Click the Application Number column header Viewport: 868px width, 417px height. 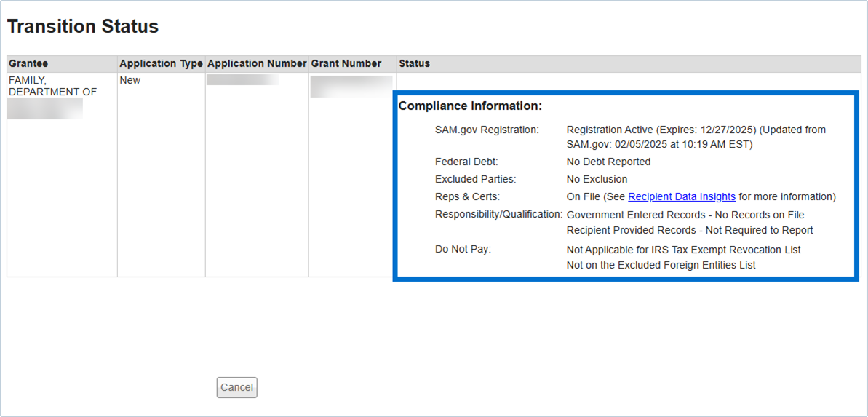[x=257, y=63]
